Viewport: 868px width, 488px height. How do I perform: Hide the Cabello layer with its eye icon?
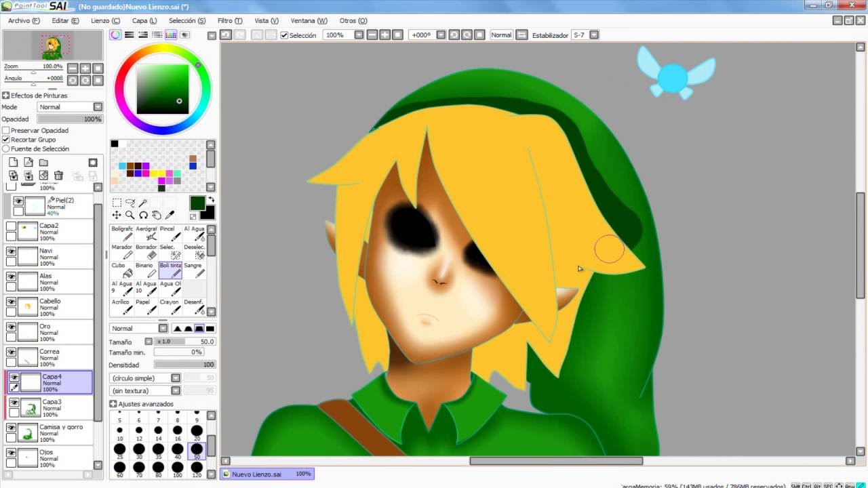point(11,302)
